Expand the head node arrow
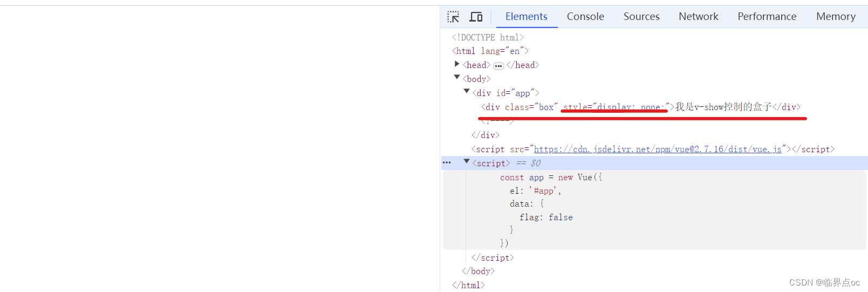The height and width of the screenshot is (292, 868). [x=457, y=64]
